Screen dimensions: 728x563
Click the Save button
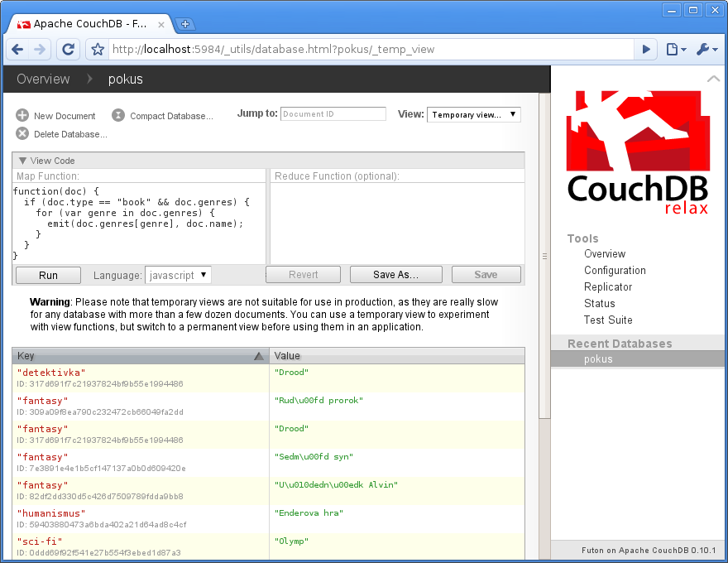click(486, 275)
